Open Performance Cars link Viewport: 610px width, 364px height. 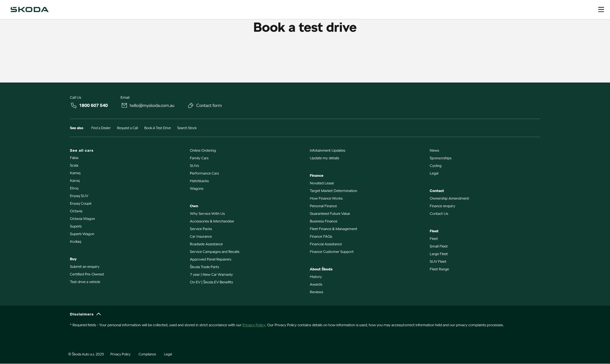(204, 174)
